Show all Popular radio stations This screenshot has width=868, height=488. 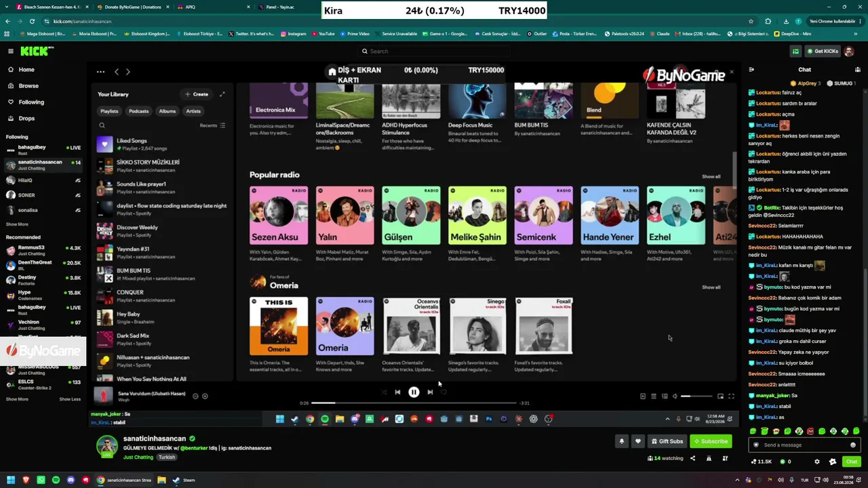(x=711, y=176)
